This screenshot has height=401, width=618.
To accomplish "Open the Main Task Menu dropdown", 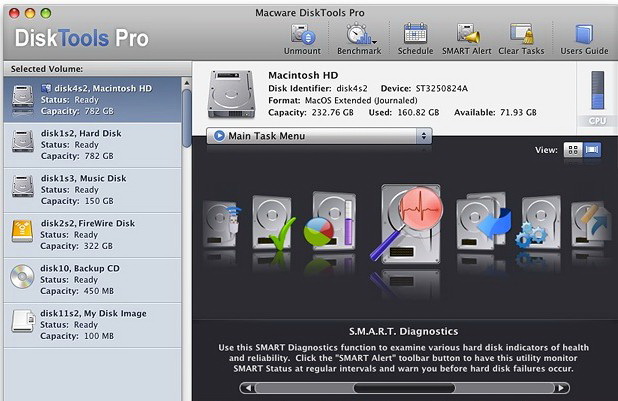I will [x=319, y=136].
